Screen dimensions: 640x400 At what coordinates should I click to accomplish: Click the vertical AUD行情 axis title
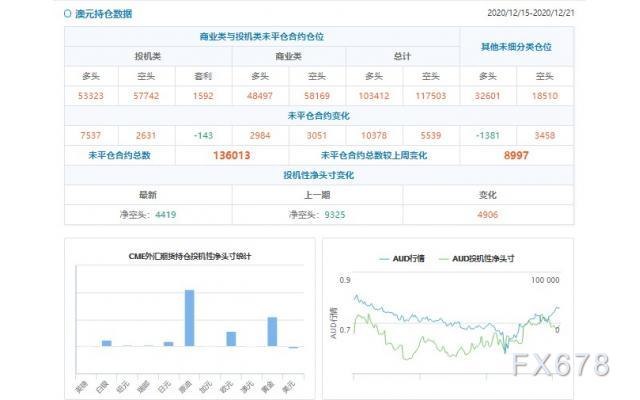[333, 323]
